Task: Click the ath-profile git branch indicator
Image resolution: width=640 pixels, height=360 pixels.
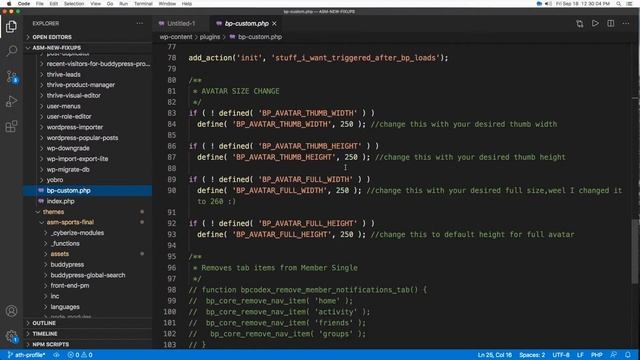Action: [27, 355]
